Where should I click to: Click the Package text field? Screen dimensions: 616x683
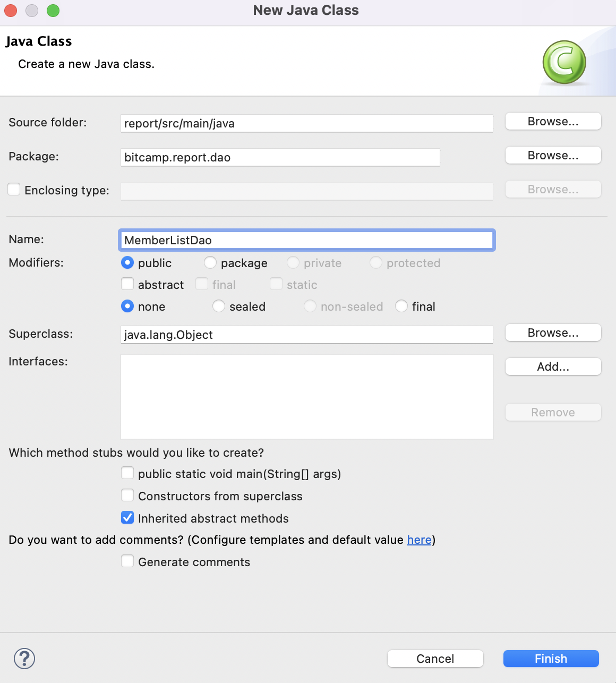[280, 157]
